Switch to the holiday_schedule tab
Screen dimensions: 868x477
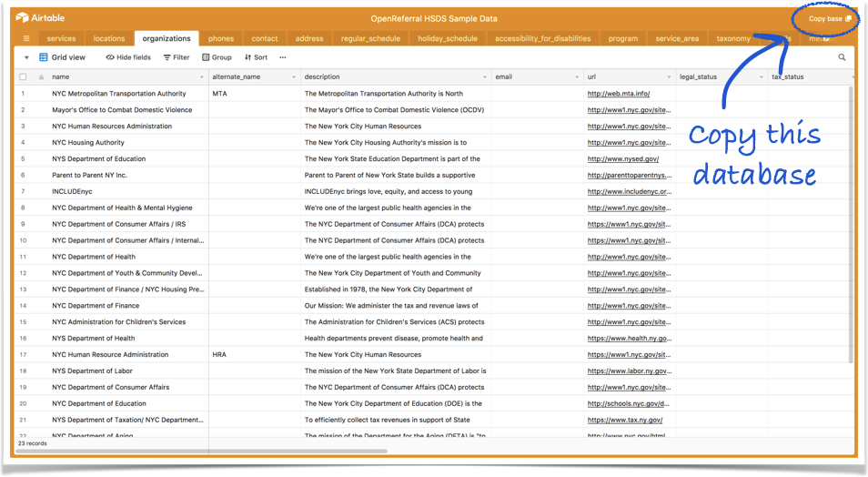pyautogui.click(x=448, y=39)
